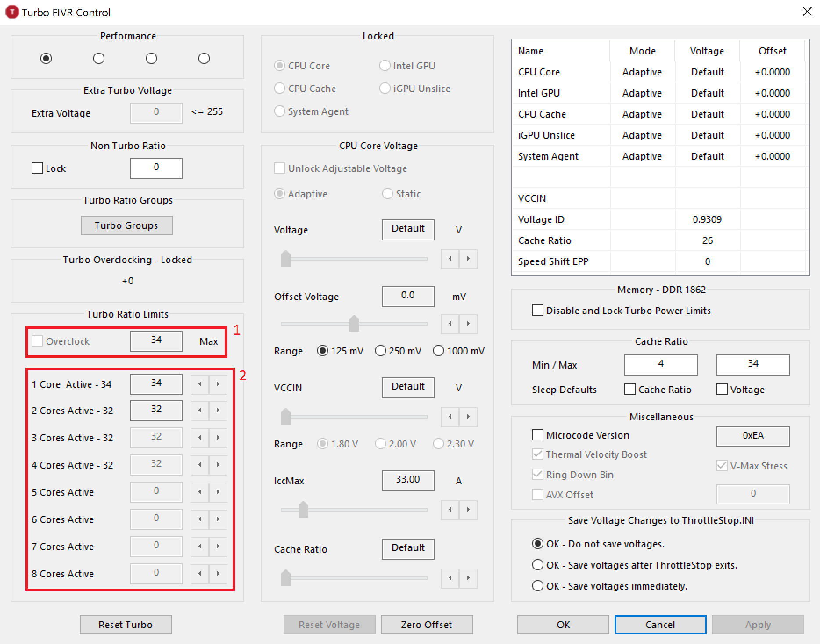
Task: Increase 4 Cores Active ratio arrow
Action: [218, 465]
